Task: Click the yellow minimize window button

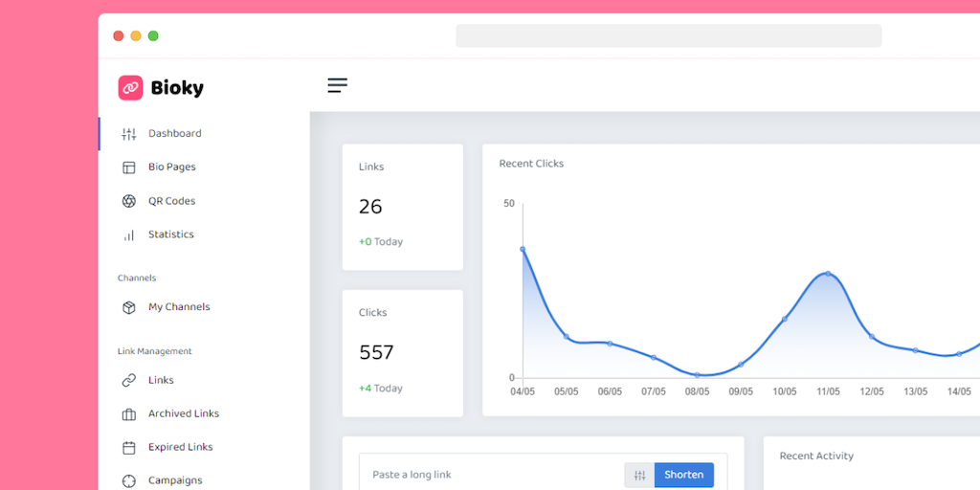Action: pos(136,35)
